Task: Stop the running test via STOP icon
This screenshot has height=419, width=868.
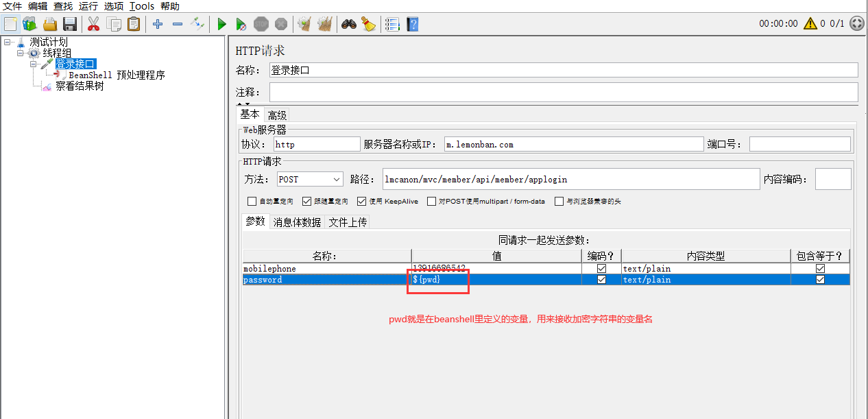Action: pos(261,23)
